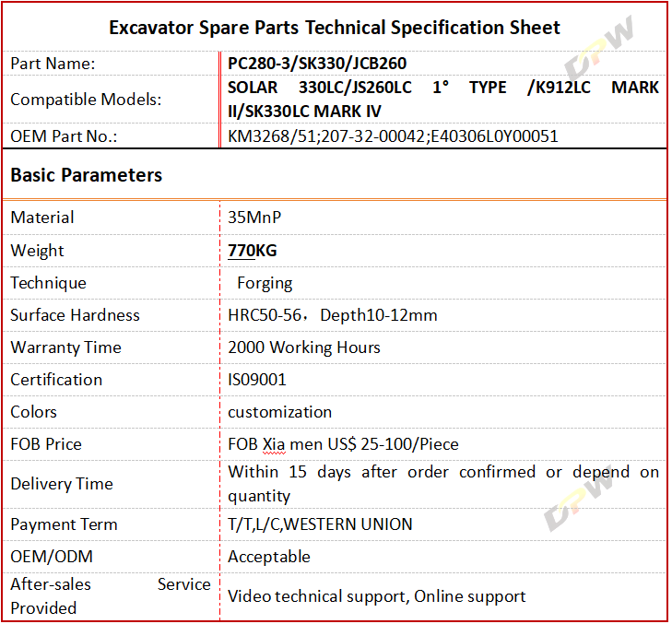Select the 'Material' label cell
Viewport: 672px width, 624px height.
click(112, 218)
